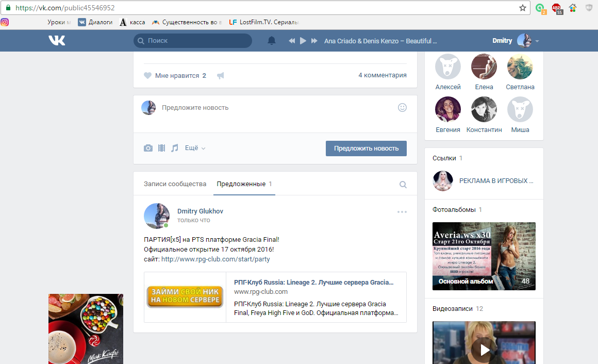The height and width of the screenshot is (364, 598).
Task: Click the Ana Criado & Denis Kenzo track title
Action: point(380,41)
